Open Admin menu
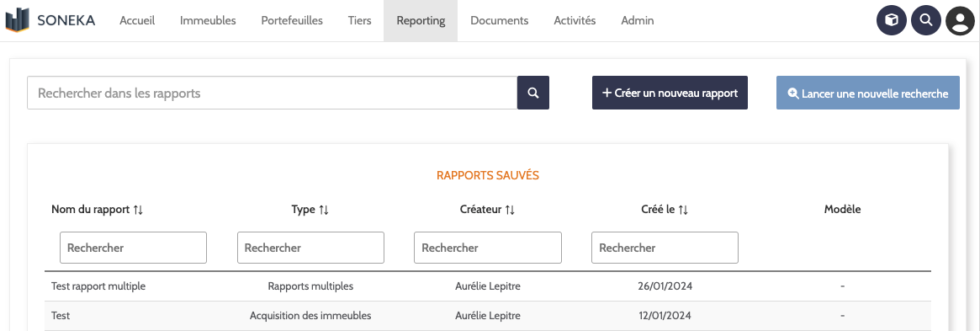 (x=638, y=21)
